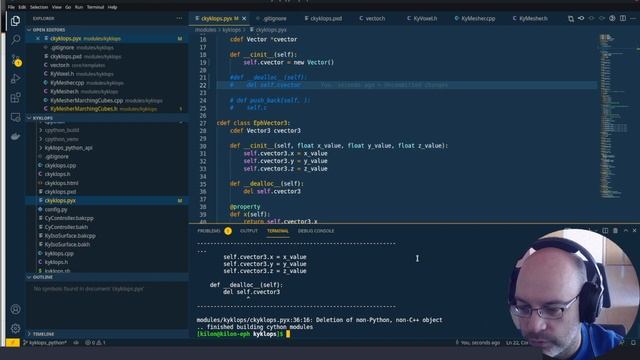This screenshot has width=640, height=360.
Task: Click the 'You, seconds ago' blame status
Action: (478, 342)
